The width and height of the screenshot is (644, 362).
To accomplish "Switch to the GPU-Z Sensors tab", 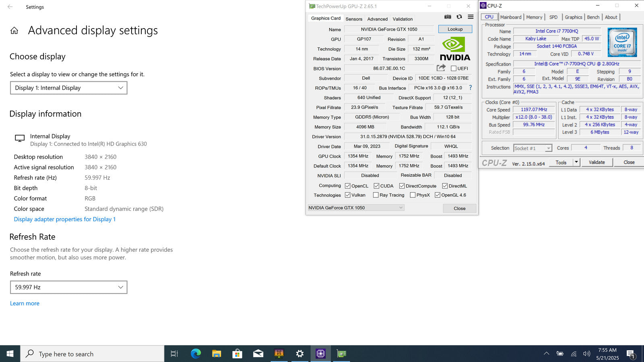I will tap(354, 19).
